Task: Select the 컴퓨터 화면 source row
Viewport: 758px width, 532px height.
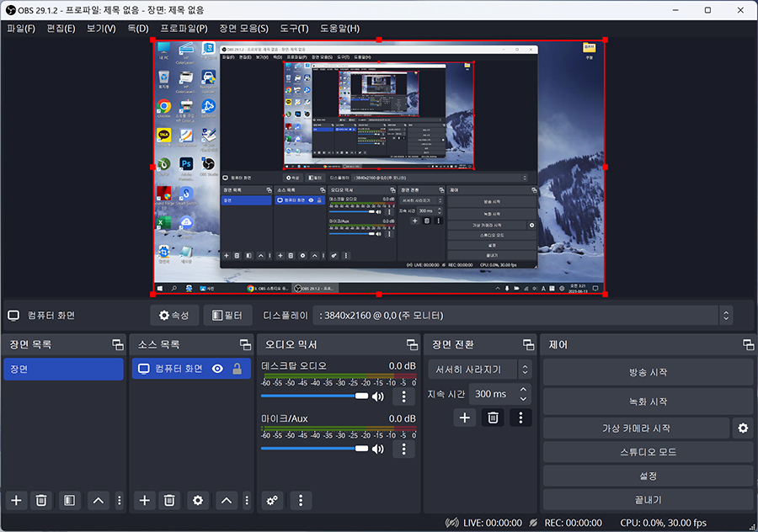Action: pyautogui.click(x=191, y=369)
